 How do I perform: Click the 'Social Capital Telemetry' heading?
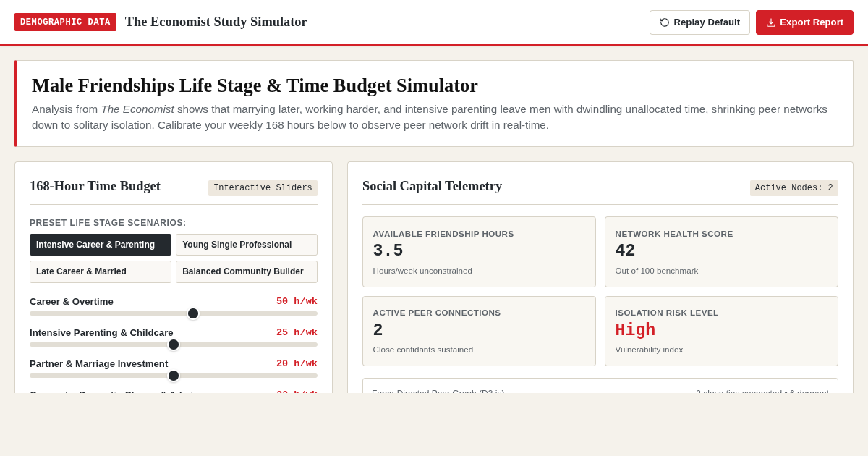[432, 186]
